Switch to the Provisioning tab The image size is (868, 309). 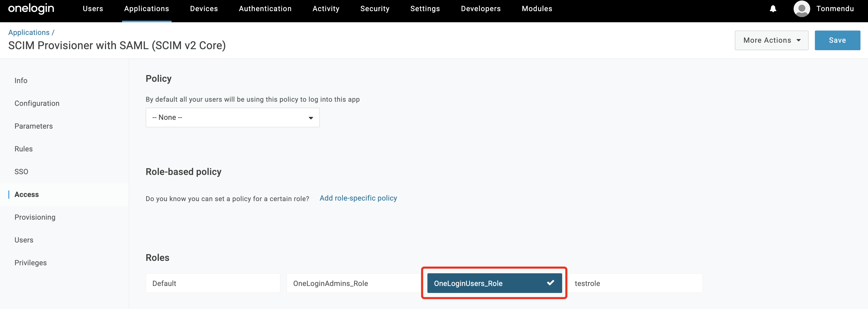pos(35,217)
